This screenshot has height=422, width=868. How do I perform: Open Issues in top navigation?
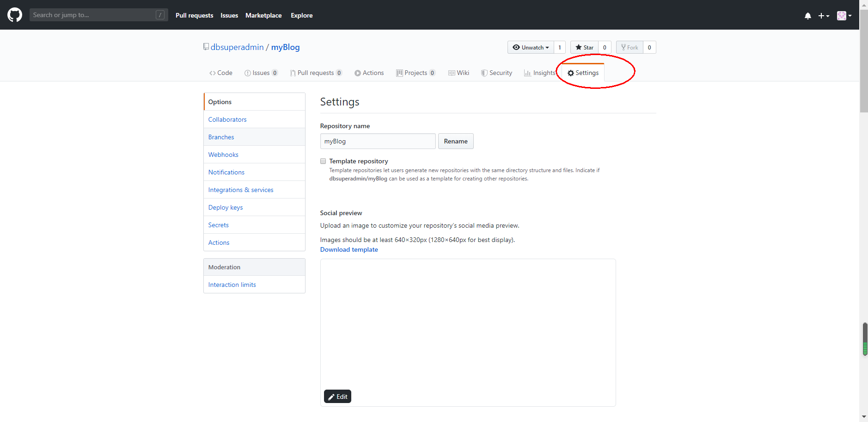click(229, 15)
